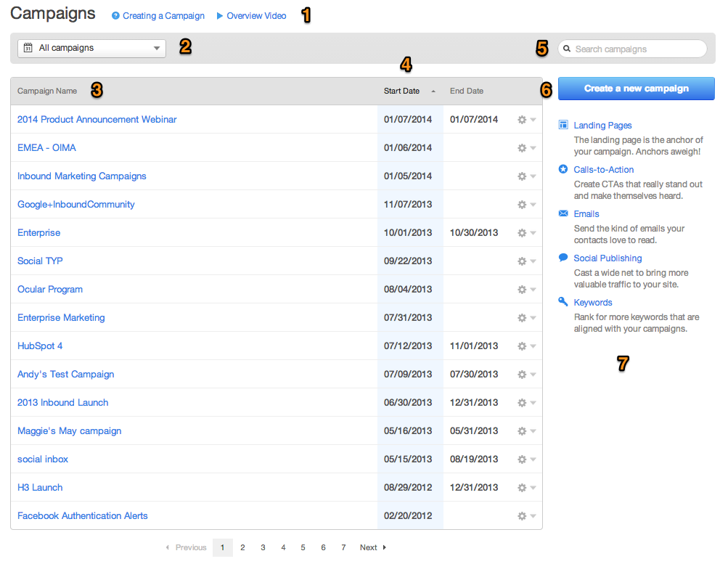
Task: Click the help icon beside Creating a Campaign
Action: tap(115, 16)
